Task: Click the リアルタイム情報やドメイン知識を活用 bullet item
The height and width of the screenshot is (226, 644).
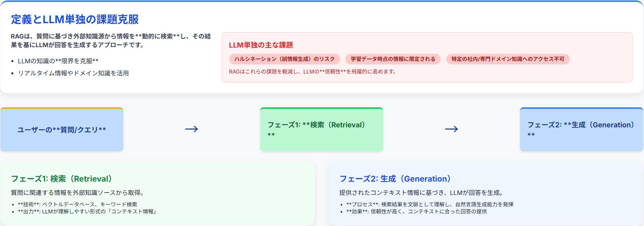Action: pyautogui.click(x=73, y=73)
